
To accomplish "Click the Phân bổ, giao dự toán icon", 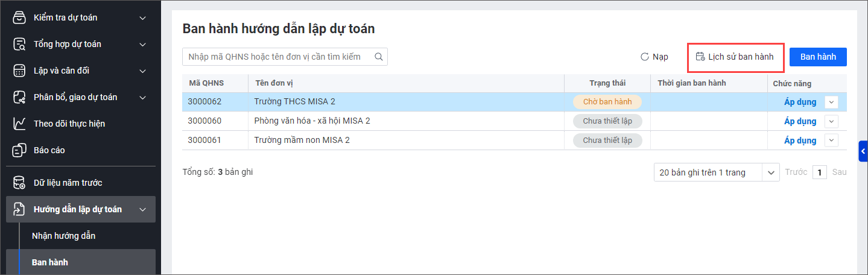I will point(19,97).
